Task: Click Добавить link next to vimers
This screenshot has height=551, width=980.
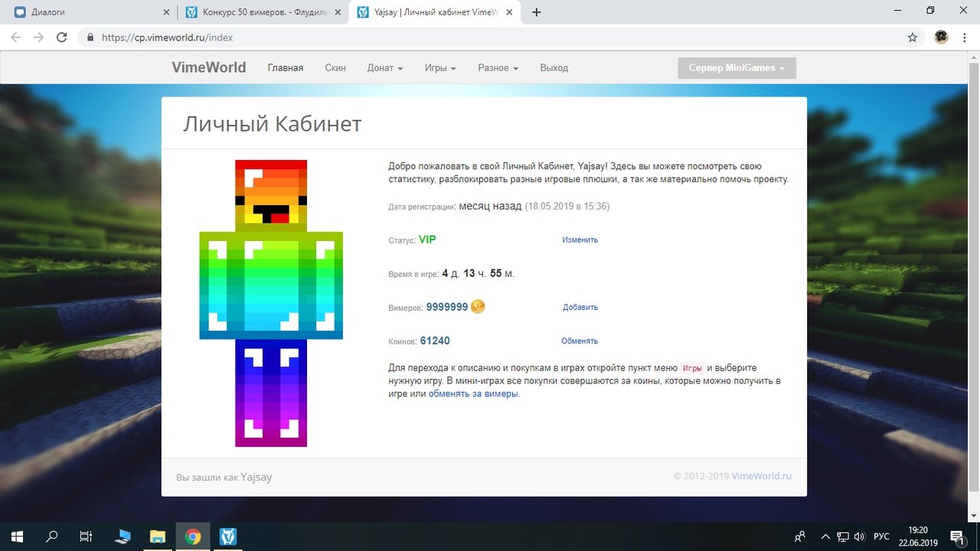Action: (x=580, y=307)
